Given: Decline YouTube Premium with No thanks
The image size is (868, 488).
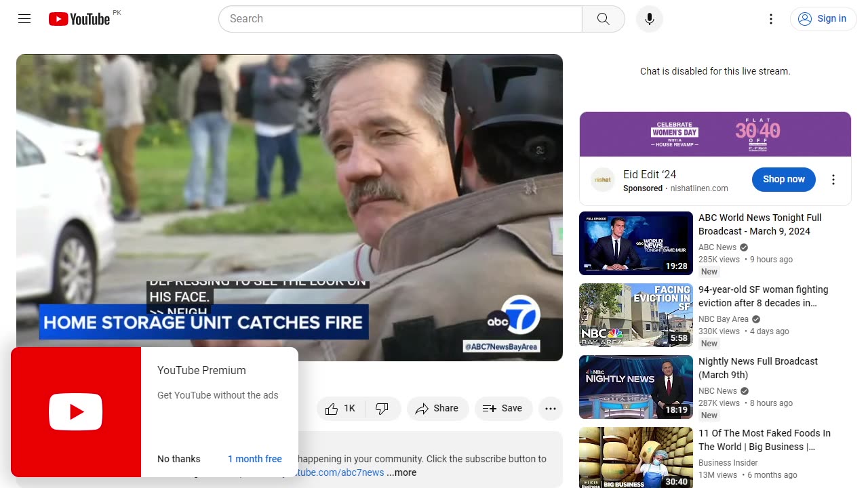Looking at the screenshot, I should click(179, 459).
